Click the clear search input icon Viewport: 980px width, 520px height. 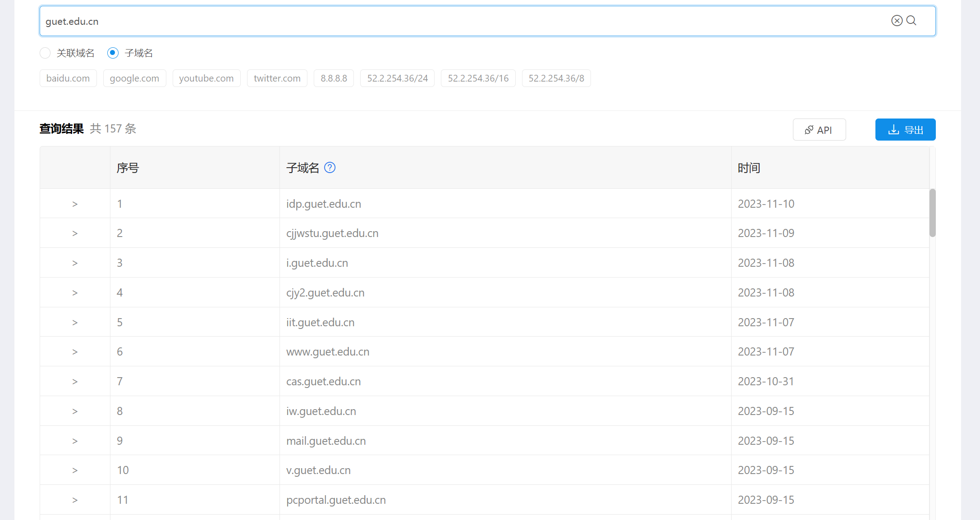click(897, 21)
